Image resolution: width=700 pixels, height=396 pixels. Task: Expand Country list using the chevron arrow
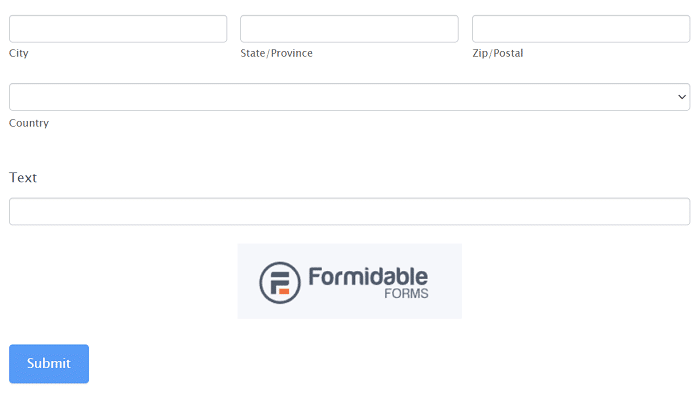click(682, 97)
